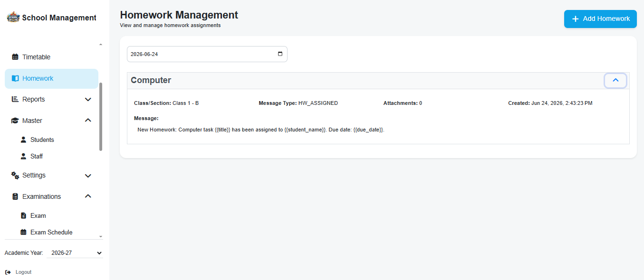The width and height of the screenshot is (644, 280).
Task: Click the New Homework message text
Action: [260, 130]
